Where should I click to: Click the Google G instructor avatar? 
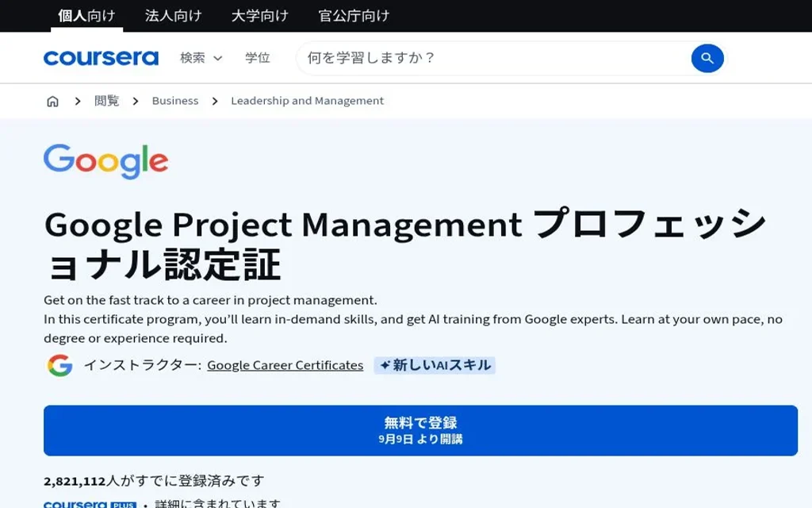60,365
